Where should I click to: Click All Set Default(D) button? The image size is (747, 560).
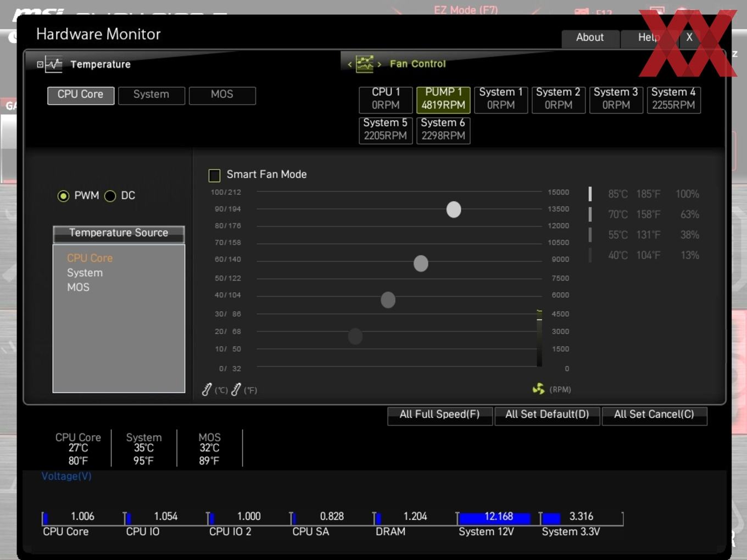547,415
